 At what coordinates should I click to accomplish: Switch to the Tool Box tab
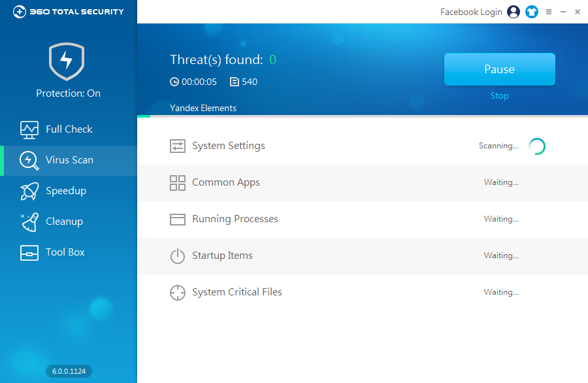point(69,253)
